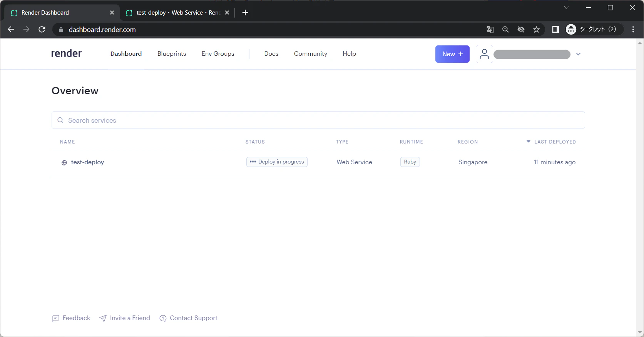644x337 pixels.
Task: Select the Render Dashboard browser tab
Action: pos(62,13)
